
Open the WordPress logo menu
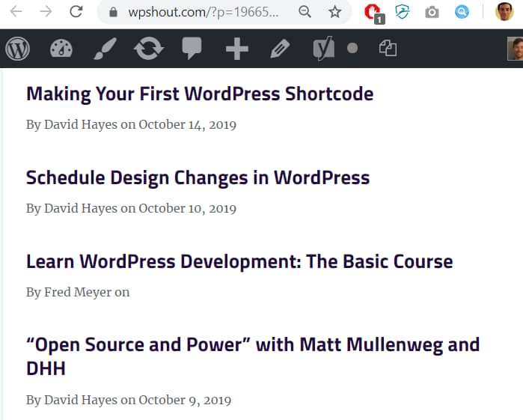[18, 49]
